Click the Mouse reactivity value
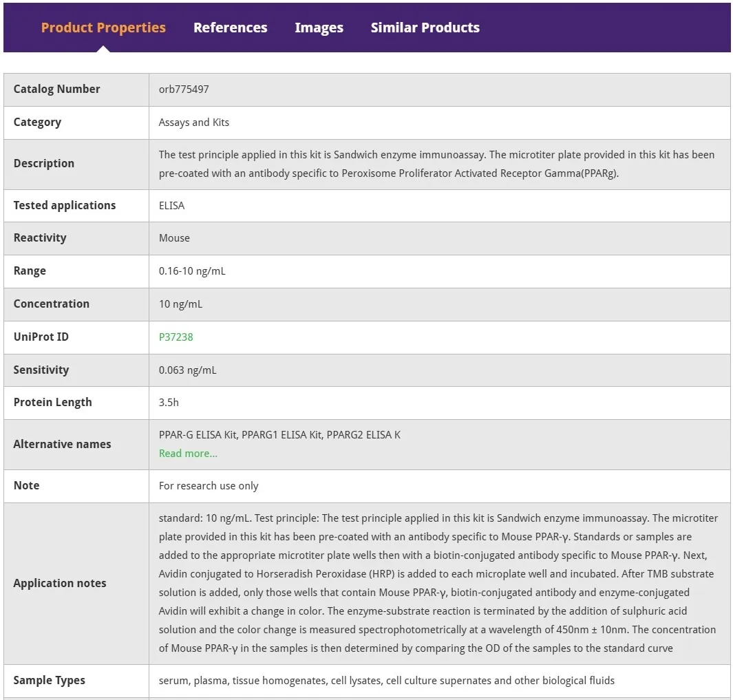 click(174, 238)
